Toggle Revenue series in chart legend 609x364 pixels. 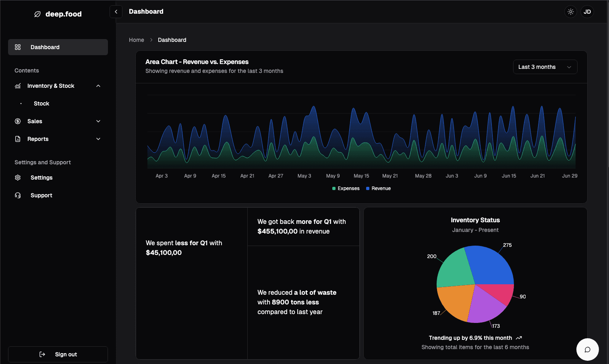[378, 188]
